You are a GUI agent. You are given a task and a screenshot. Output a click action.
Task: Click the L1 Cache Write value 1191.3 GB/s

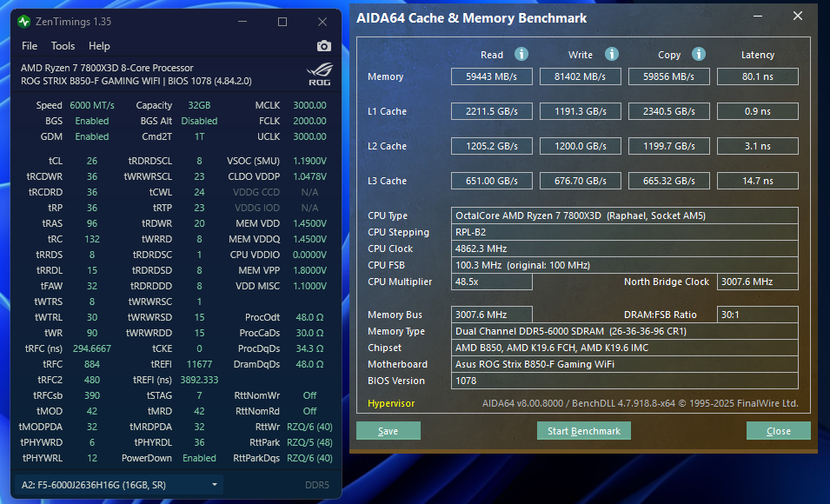coord(581,112)
